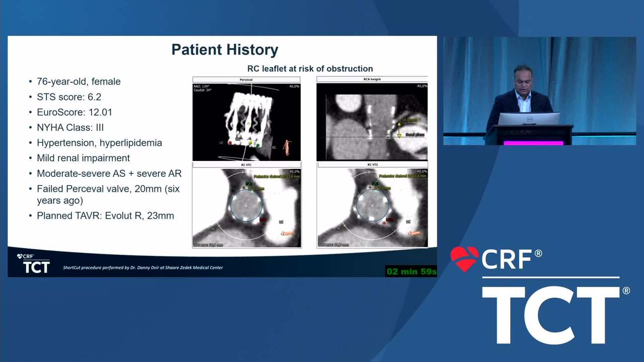
Task: Click the 'EuroScore: 12.01' bullet
Action: click(x=74, y=112)
